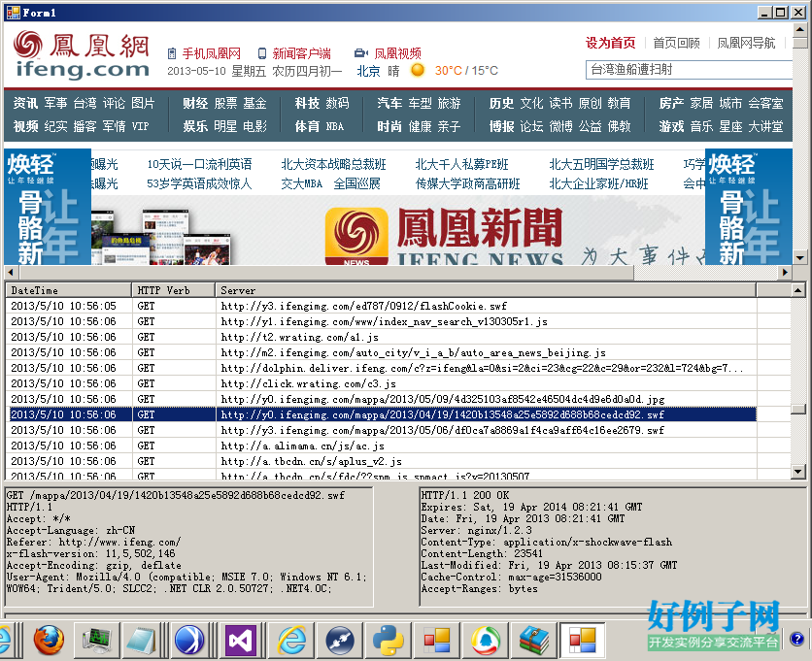Click the sun weather icon
Viewport: 812px width, 661px height.
pos(418,70)
